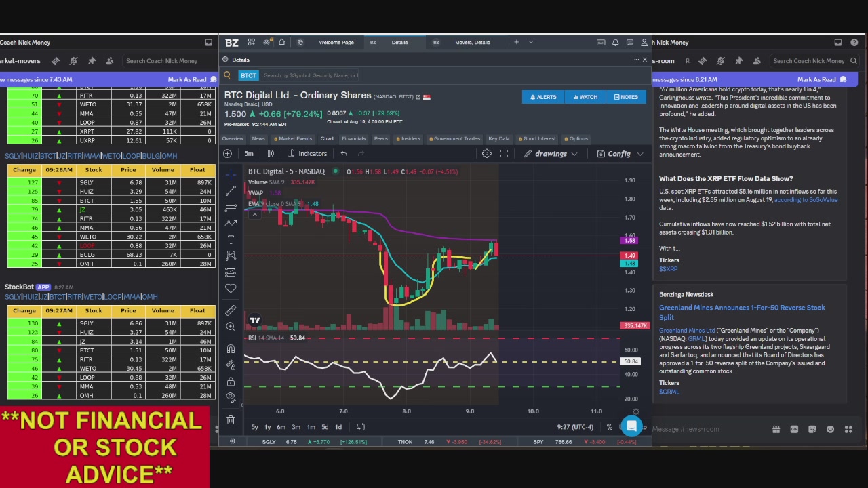
Task: Undo last chart action
Action: coord(344,154)
